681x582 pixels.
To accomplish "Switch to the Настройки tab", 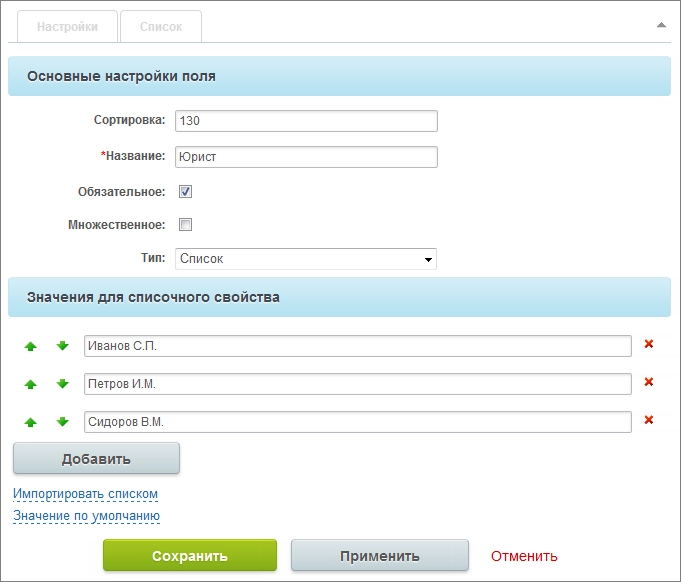I will pyautogui.click(x=67, y=27).
